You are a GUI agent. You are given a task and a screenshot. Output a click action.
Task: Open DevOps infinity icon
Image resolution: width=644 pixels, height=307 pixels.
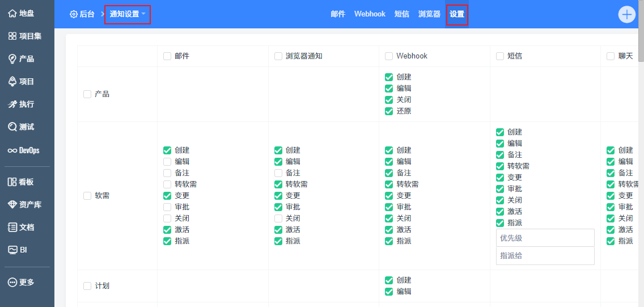(x=12, y=150)
